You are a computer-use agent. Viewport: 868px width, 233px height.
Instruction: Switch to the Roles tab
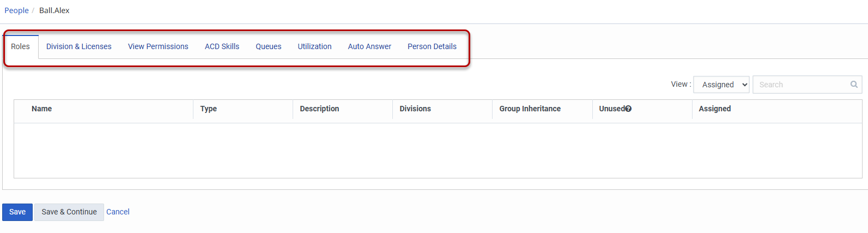20,46
